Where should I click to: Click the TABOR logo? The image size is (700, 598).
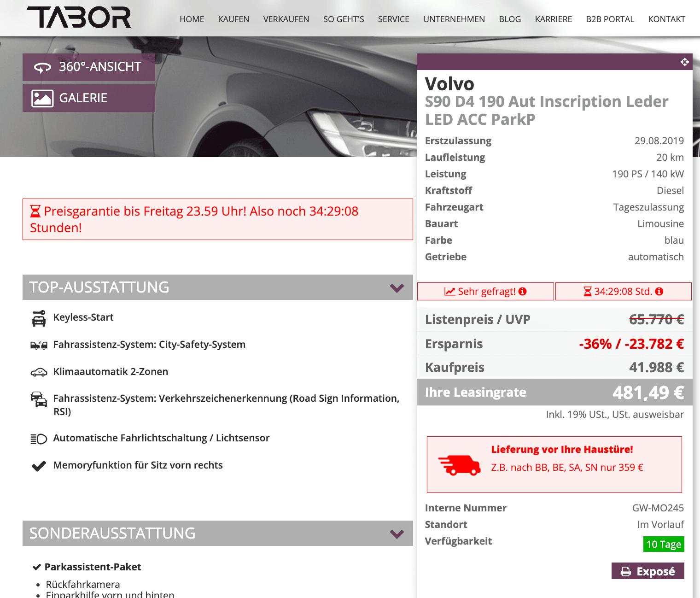tap(79, 18)
